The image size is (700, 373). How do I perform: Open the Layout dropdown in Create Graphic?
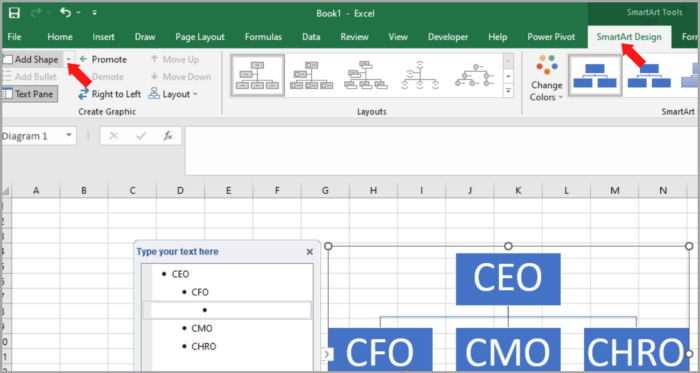(x=173, y=94)
